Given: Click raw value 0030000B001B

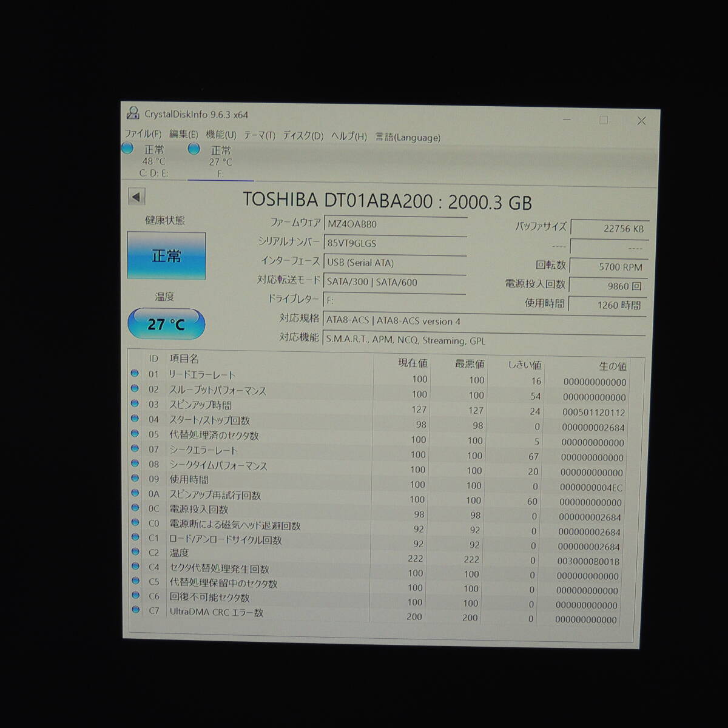Looking at the screenshot, I should pyautogui.click(x=588, y=561).
